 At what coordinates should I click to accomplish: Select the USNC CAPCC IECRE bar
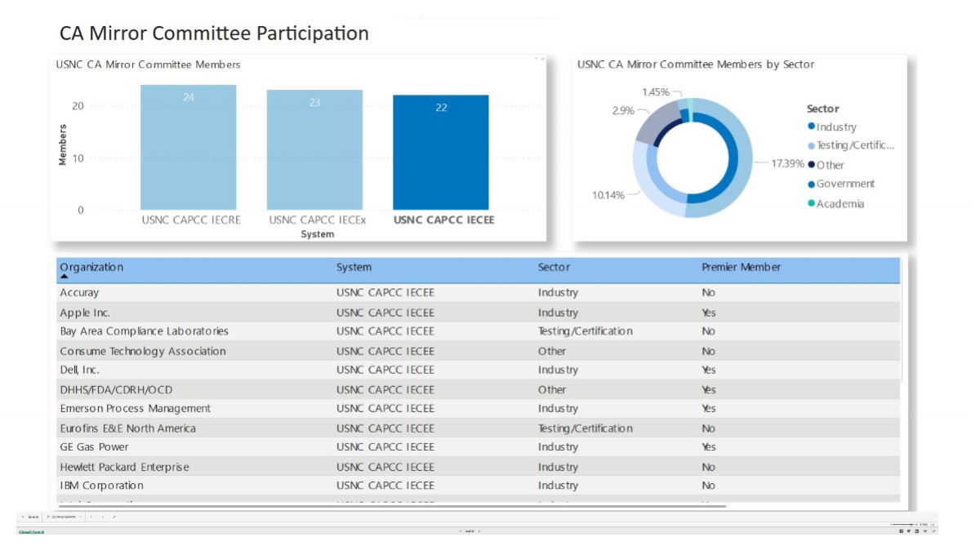coord(188,148)
